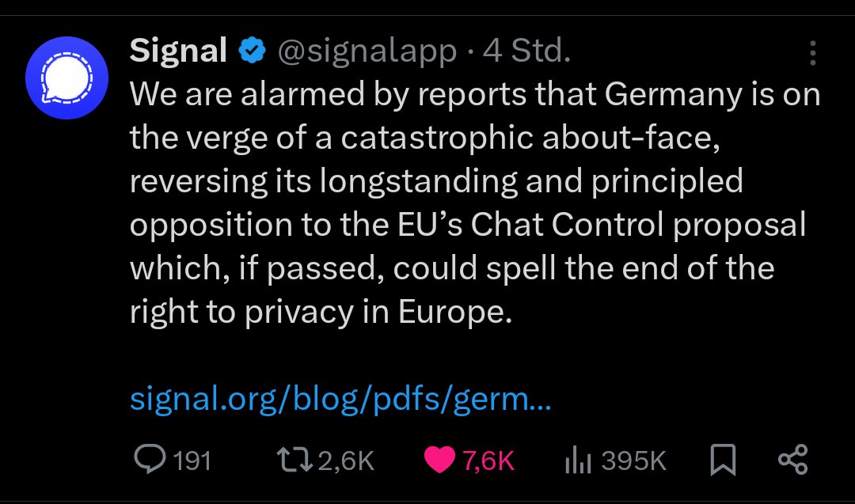Toggle the bookmark icon for this post

[723, 460]
